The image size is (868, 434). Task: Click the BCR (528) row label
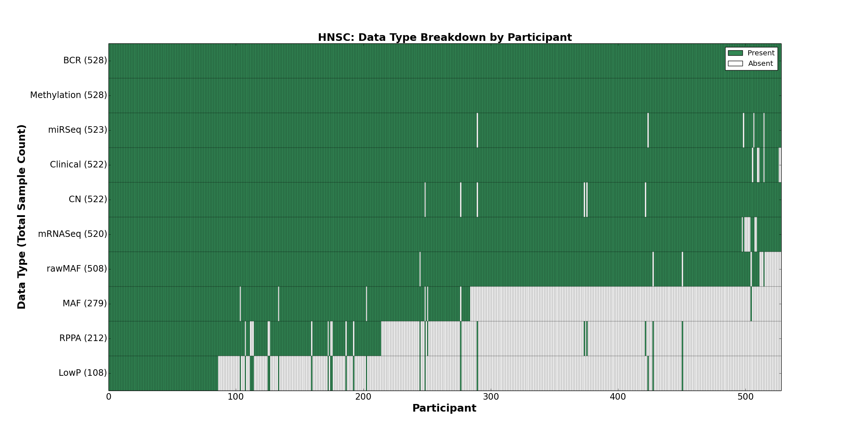tap(85, 60)
